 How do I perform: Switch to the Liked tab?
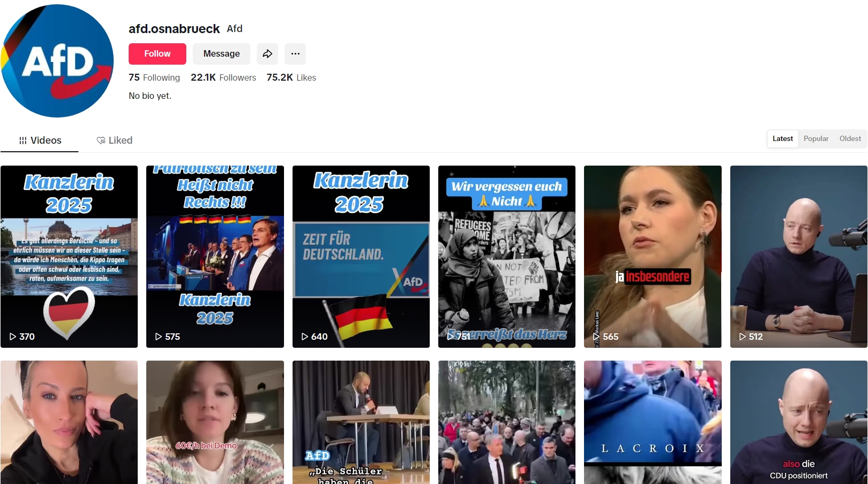[x=114, y=140]
